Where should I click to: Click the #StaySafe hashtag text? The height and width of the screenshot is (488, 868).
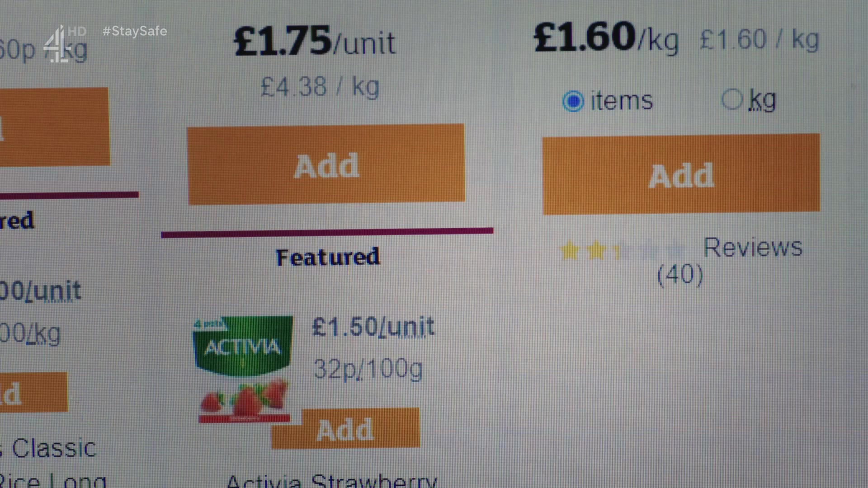[x=135, y=31]
